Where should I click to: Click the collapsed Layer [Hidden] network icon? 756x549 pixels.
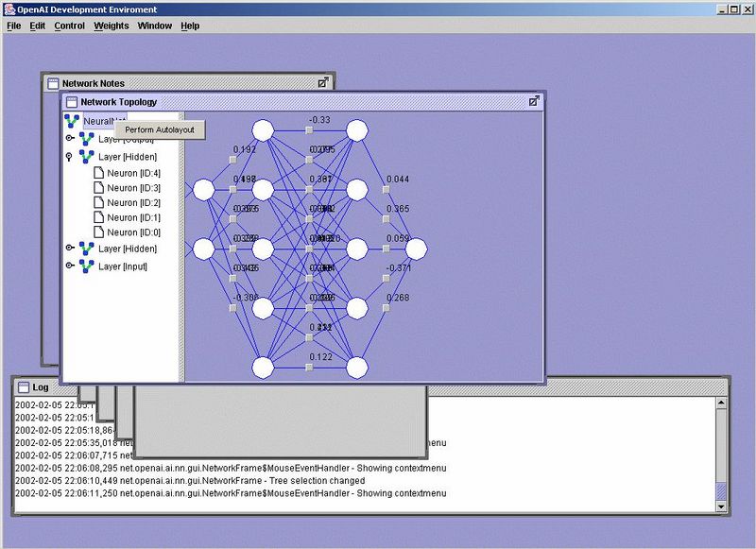tap(87, 249)
